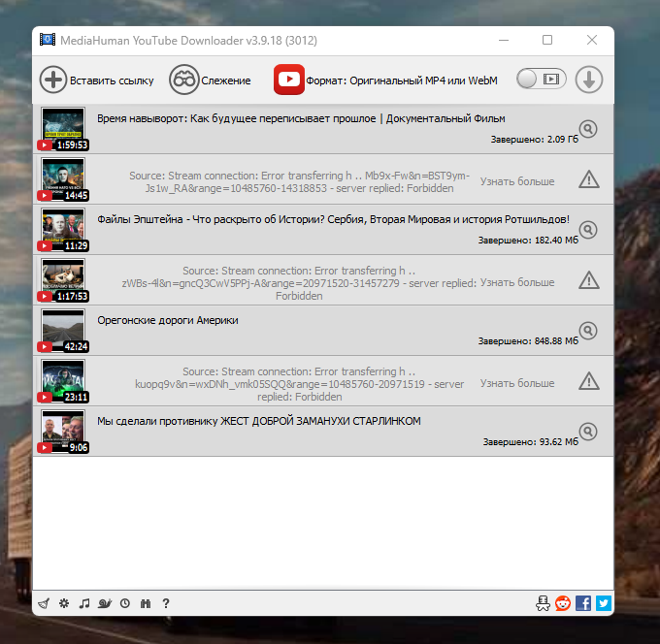Click status Завершено: 848.88 Мб
The width and height of the screenshot is (660, 644).
coord(528,341)
